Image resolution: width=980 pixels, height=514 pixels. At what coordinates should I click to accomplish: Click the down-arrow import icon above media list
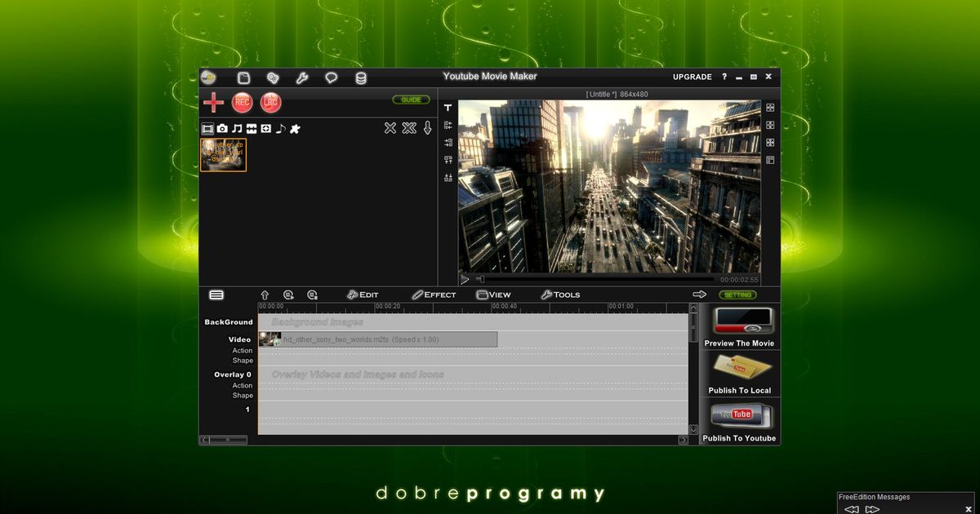click(427, 128)
